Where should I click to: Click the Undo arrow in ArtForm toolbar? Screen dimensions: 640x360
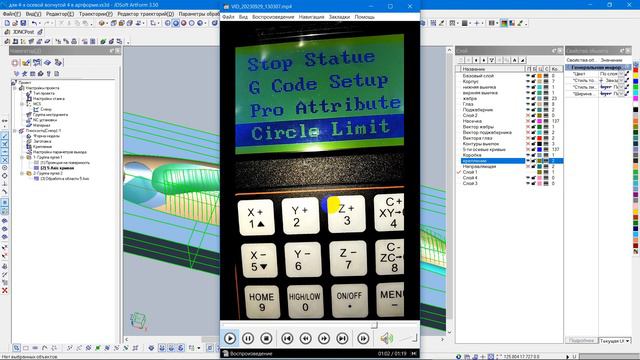(34, 23)
